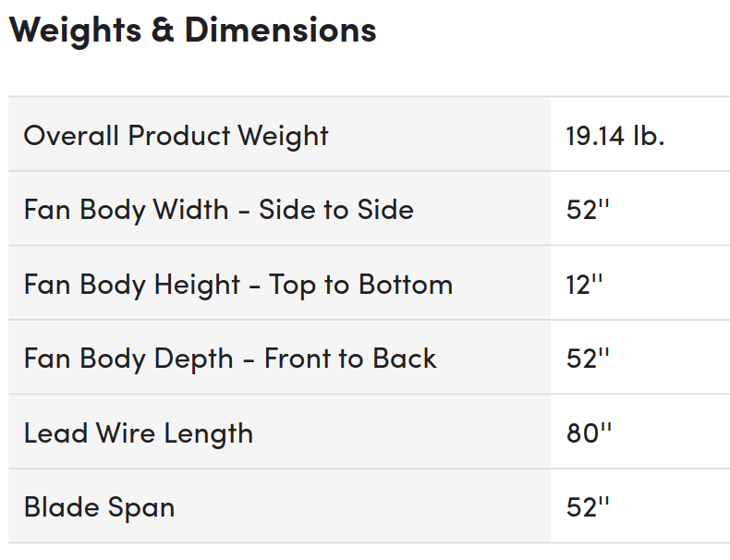Screen dimensions: 730x560
Task: Click the "Lead Wire Length" label
Action: [139, 432]
